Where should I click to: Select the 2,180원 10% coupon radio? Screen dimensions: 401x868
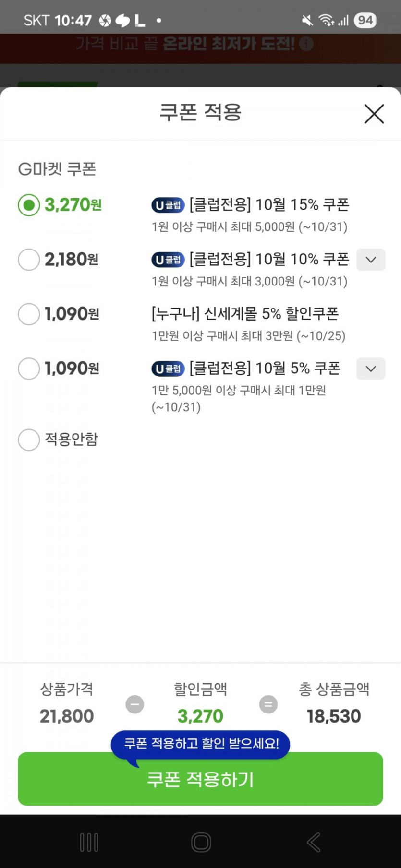coord(29,260)
